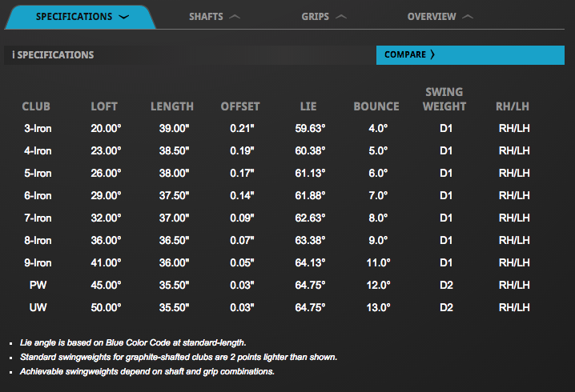575x392 pixels.
Task: Click the arrow next to Compare
Action: tap(432, 54)
